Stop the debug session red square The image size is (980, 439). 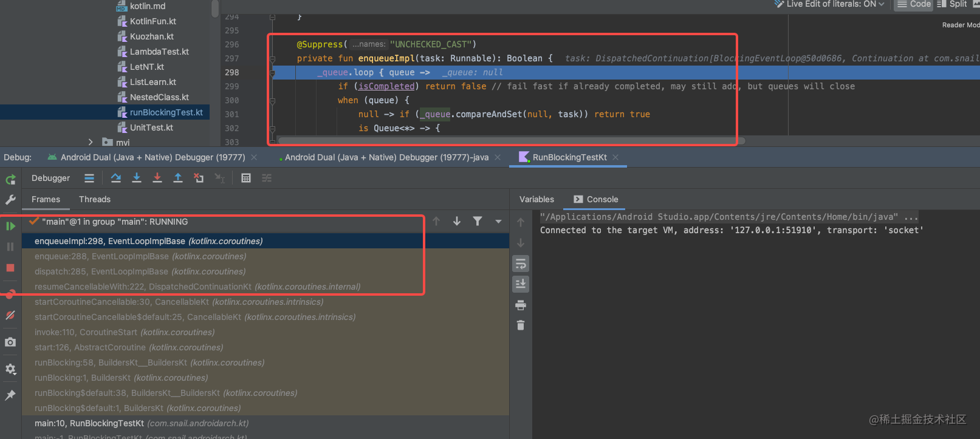(x=10, y=268)
